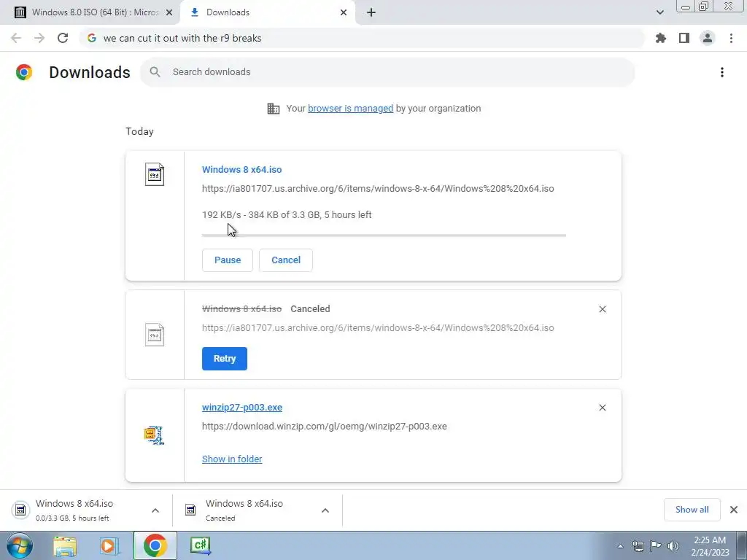The height and width of the screenshot is (560, 747).
Task: Open the Windows 8 x64.iso file link
Action: coord(242,169)
